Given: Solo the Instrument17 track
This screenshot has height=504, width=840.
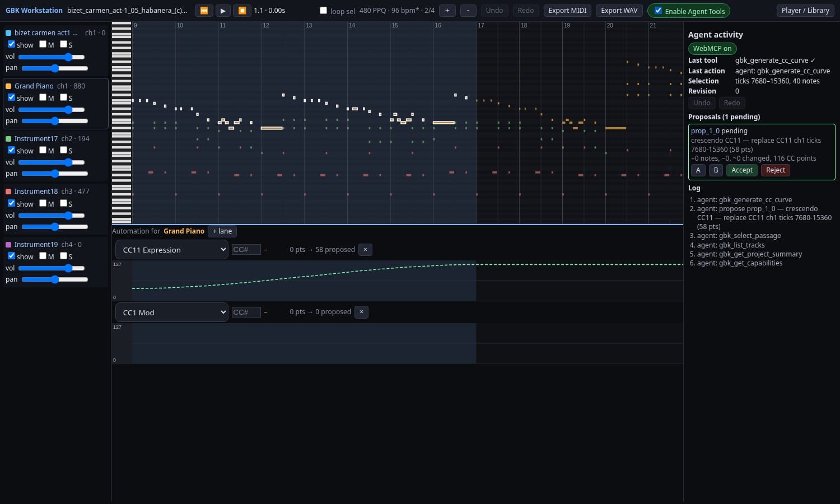Looking at the screenshot, I should pyautogui.click(x=63, y=150).
